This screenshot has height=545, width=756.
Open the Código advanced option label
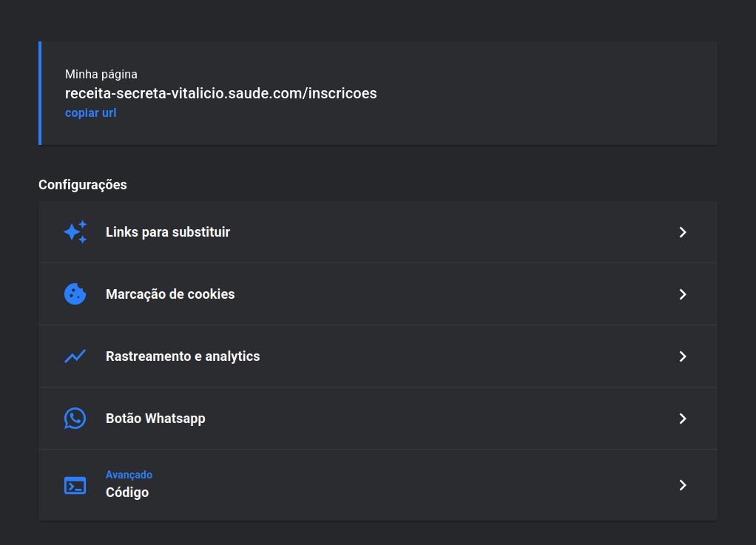(x=127, y=492)
